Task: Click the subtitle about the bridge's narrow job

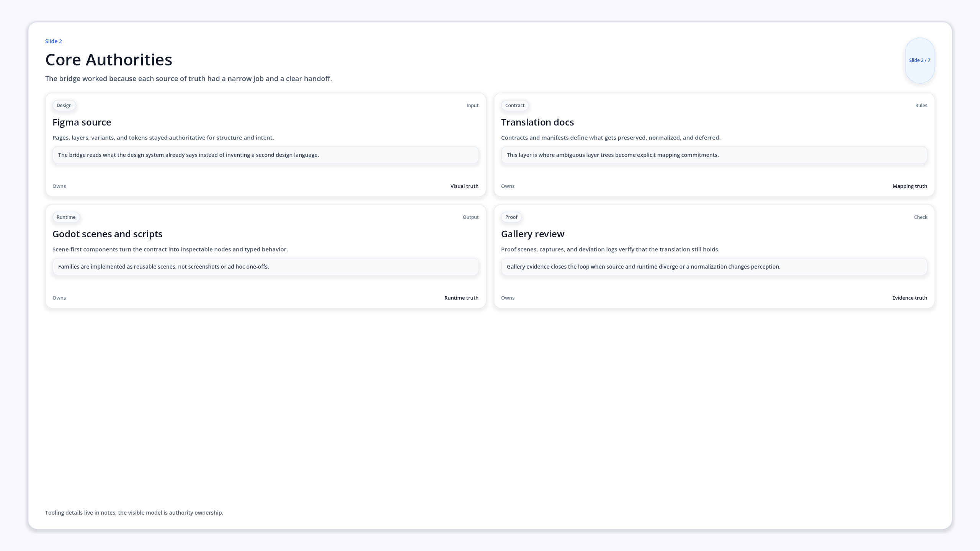Action: pyautogui.click(x=188, y=78)
